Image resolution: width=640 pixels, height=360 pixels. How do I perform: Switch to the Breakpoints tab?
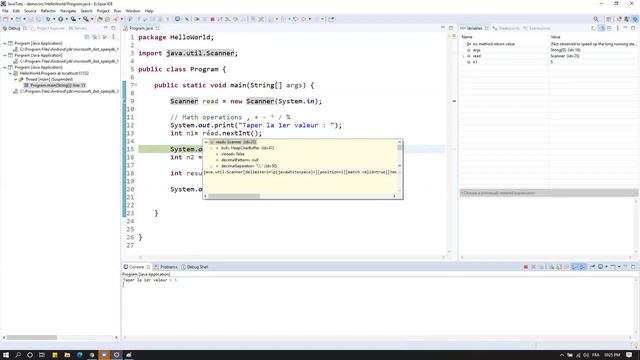(506, 28)
